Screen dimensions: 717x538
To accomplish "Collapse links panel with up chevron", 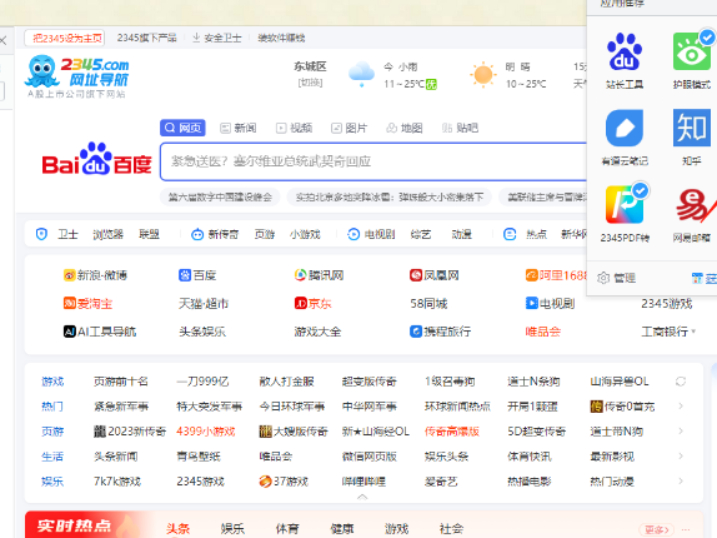I will 362,497.
